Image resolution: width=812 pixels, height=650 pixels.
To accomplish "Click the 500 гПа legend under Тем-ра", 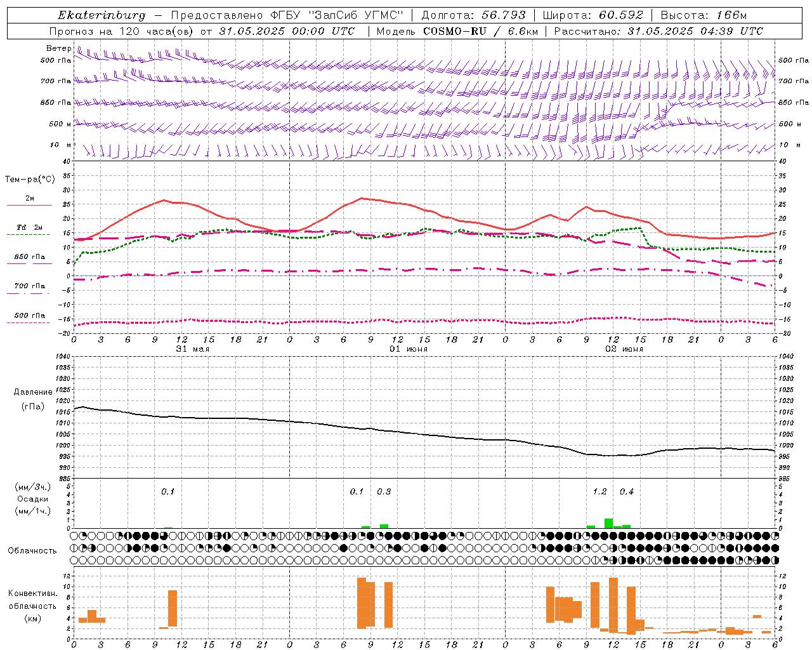I will 29,317.
